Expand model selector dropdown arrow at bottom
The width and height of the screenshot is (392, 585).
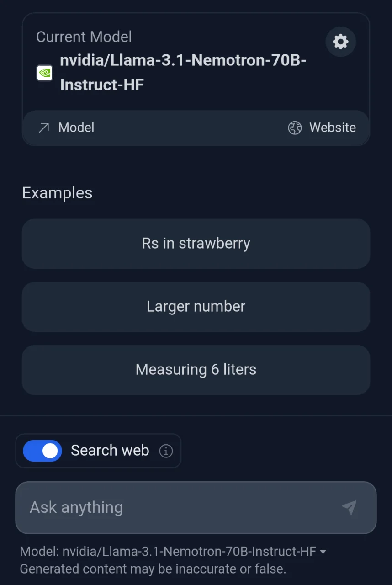[x=323, y=552]
